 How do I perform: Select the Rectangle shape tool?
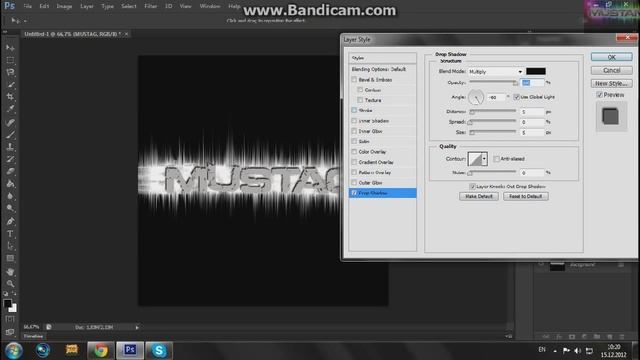pyautogui.click(x=10, y=258)
